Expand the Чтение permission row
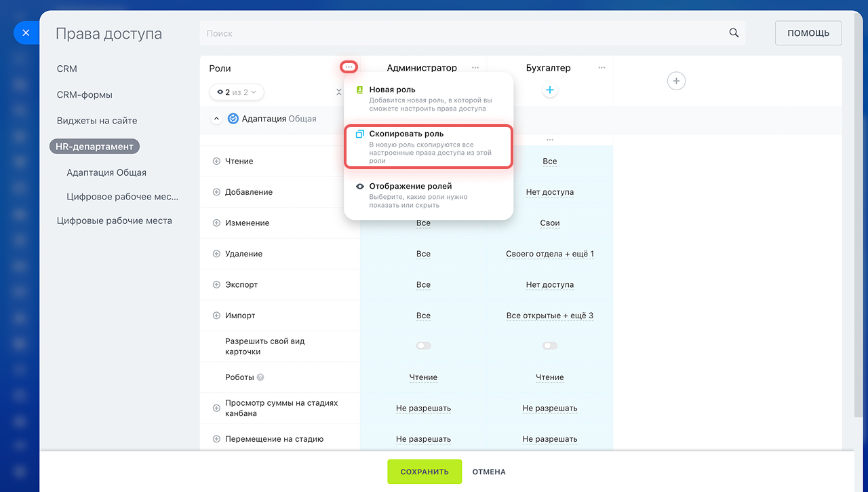This screenshot has width=868, height=492. click(x=217, y=162)
